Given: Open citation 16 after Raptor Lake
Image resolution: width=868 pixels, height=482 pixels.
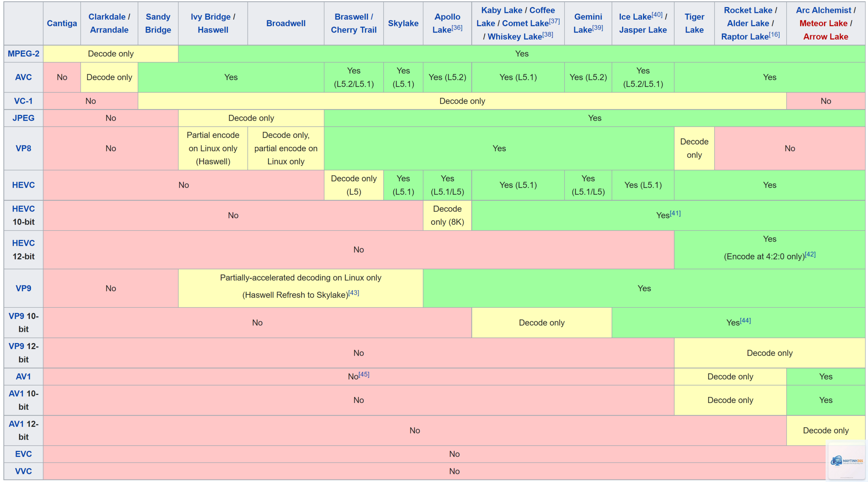Looking at the screenshot, I should click(x=774, y=34).
